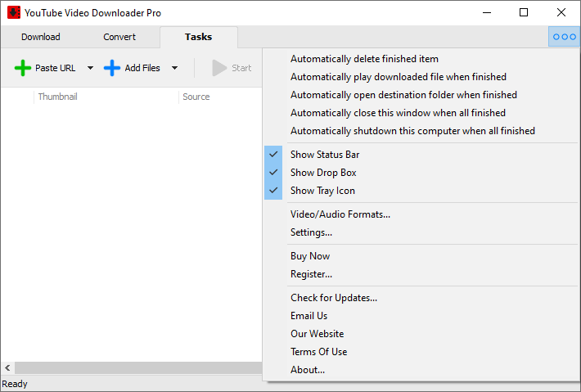
Task: Close the YouTube Video Downloader Pro window
Action: click(561, 12)
